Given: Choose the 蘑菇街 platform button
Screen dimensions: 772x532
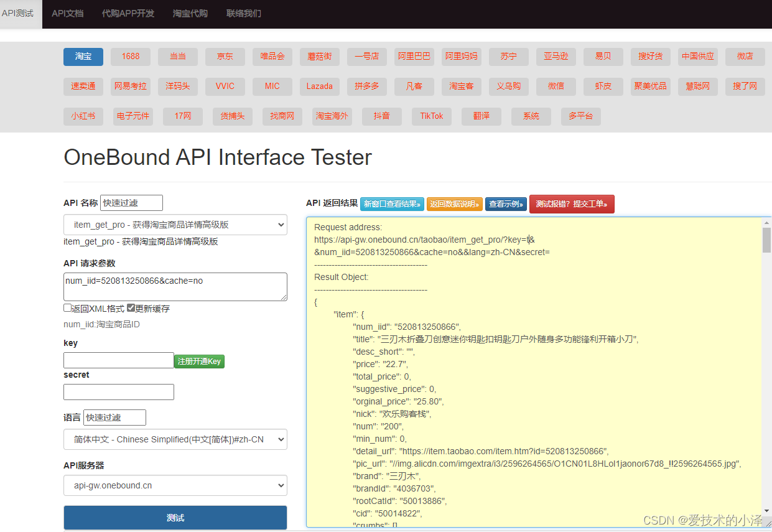Looking at the screenshot, I should tap(320, 57).
